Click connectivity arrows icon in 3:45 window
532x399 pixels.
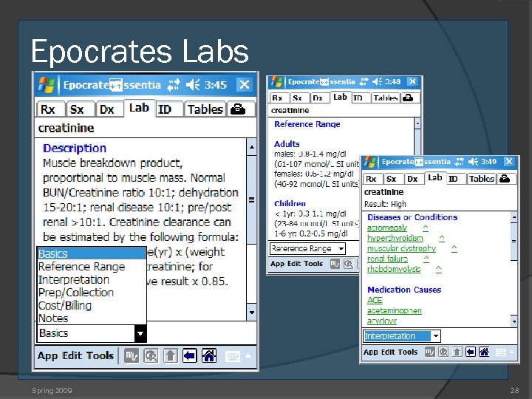[174, 85]
